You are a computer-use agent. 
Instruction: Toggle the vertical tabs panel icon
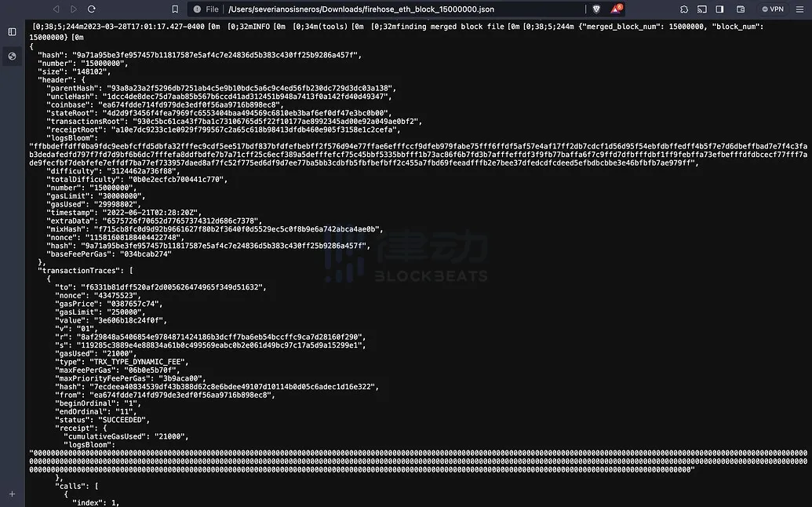(12, 31)
